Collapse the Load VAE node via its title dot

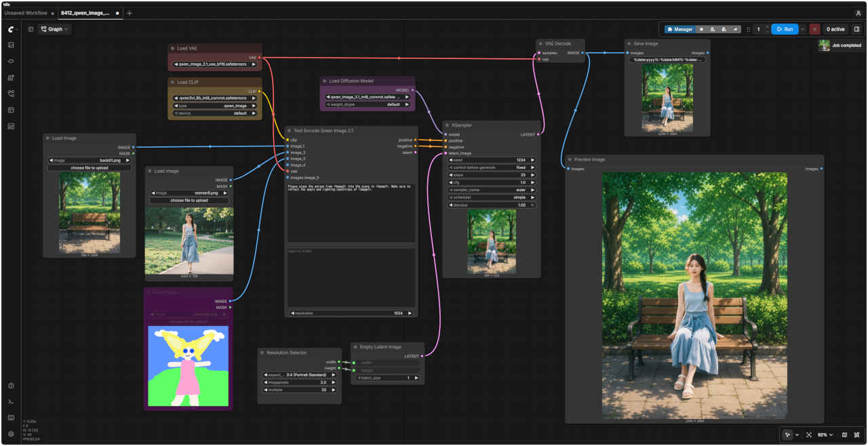click(172, 49)
